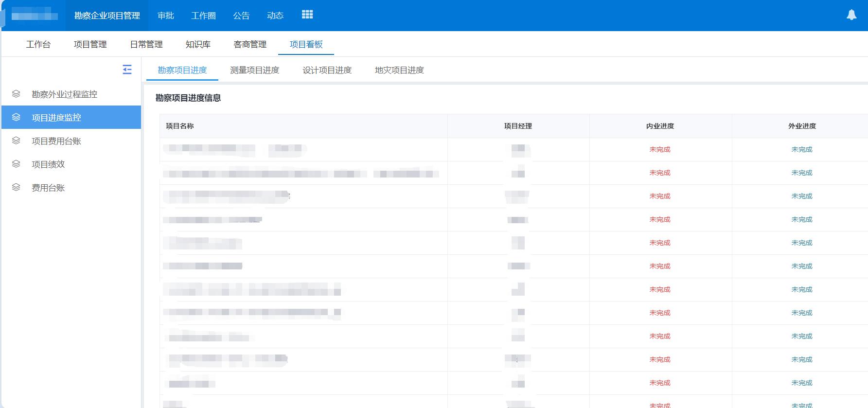868x408 pixels.
Task: Go to the 知识库 menu
Action: coord(198,44)
